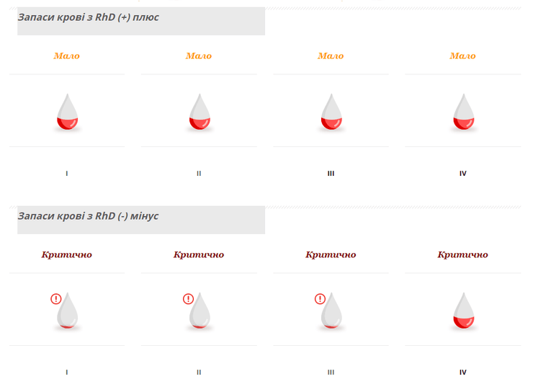This screenshot has height=392, width=533.
Task: Click the RhD plus group II blood drop
Action: pos(200,112)
